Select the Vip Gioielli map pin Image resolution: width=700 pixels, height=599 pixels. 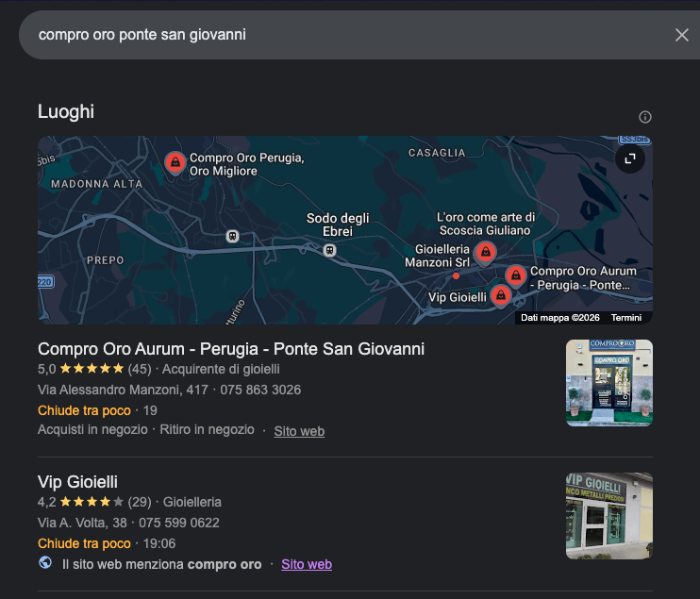pos(501,295)
